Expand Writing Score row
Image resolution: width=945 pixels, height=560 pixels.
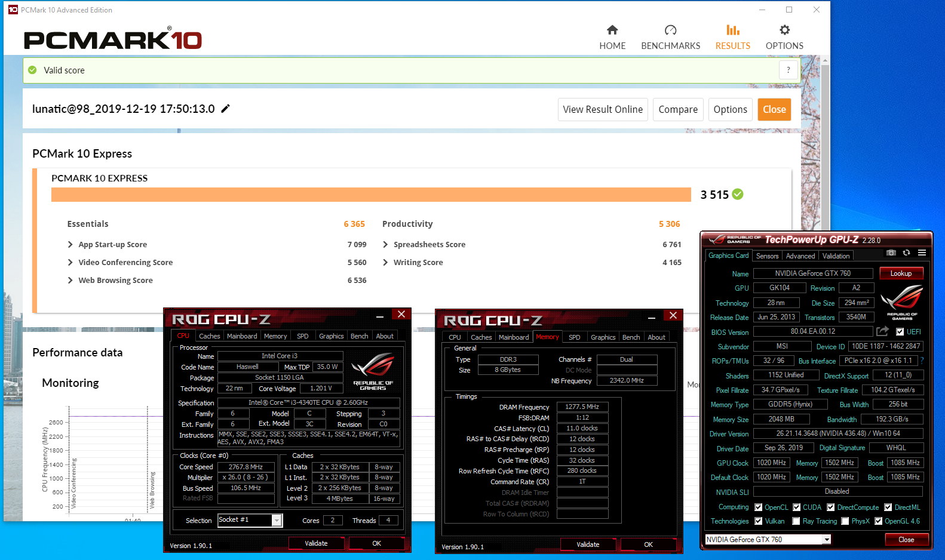pyautogui.click(x=385, y=262)
